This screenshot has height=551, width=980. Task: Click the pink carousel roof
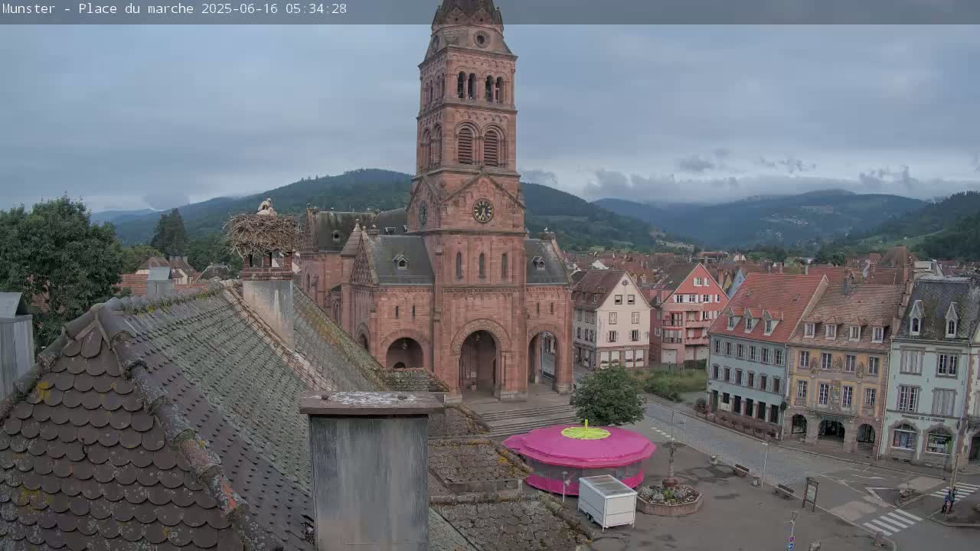(x=580, y=445)
